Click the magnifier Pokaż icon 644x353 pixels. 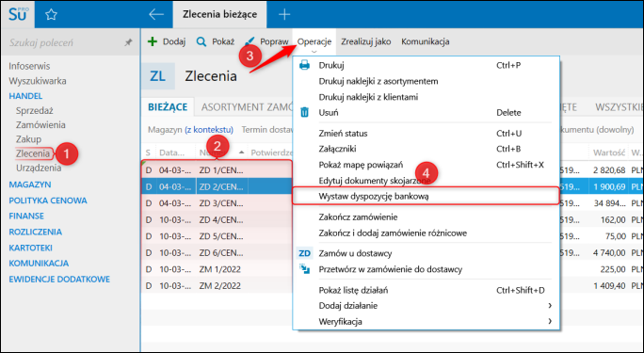pyautogui.click(x=201, y=41)
